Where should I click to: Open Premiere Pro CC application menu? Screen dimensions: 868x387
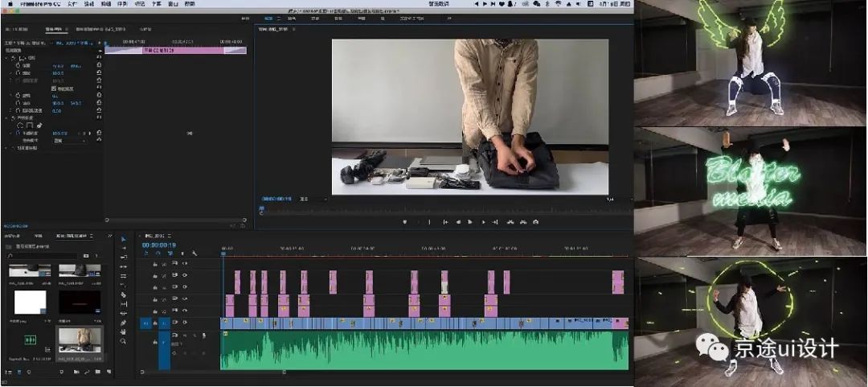40,3
